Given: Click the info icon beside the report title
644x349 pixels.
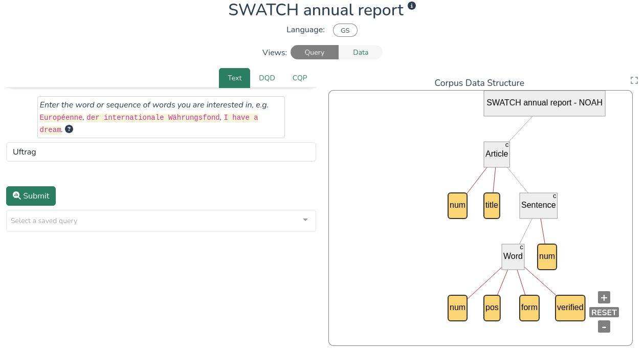Looking at the screenshot, I should point(412,6).
